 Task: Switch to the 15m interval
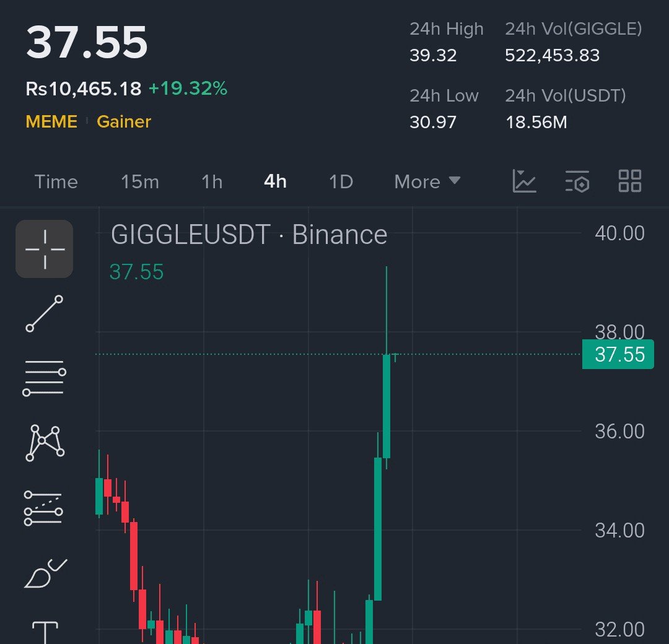coord(140,182)
